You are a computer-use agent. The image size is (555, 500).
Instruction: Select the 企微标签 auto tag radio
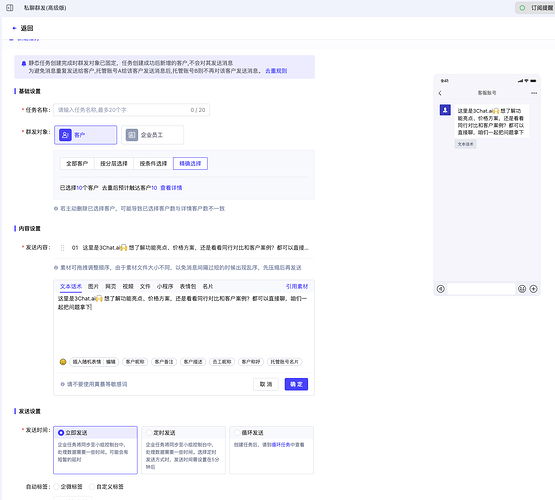[57, 487]
